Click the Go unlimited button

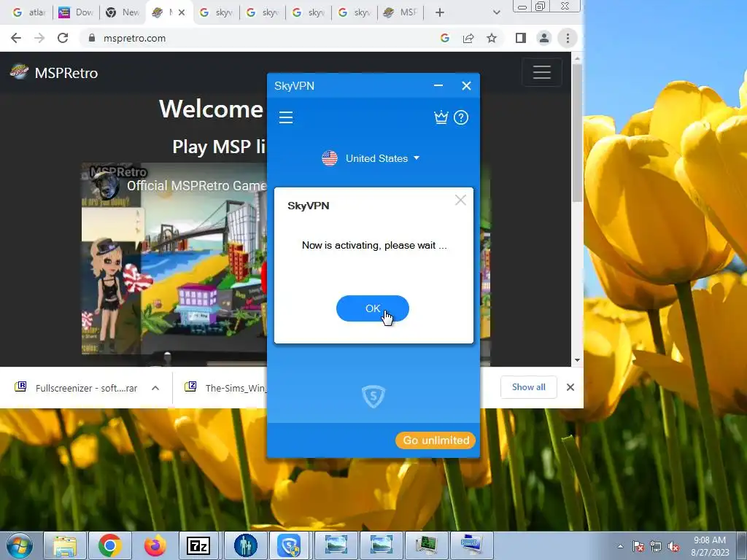[x=436, y=440]
